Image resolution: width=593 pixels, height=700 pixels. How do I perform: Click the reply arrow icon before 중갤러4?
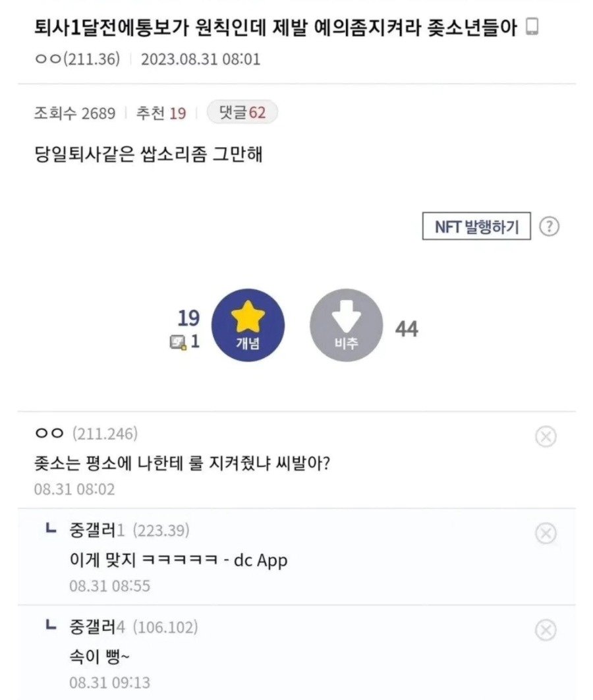click(x=49, y=626)
